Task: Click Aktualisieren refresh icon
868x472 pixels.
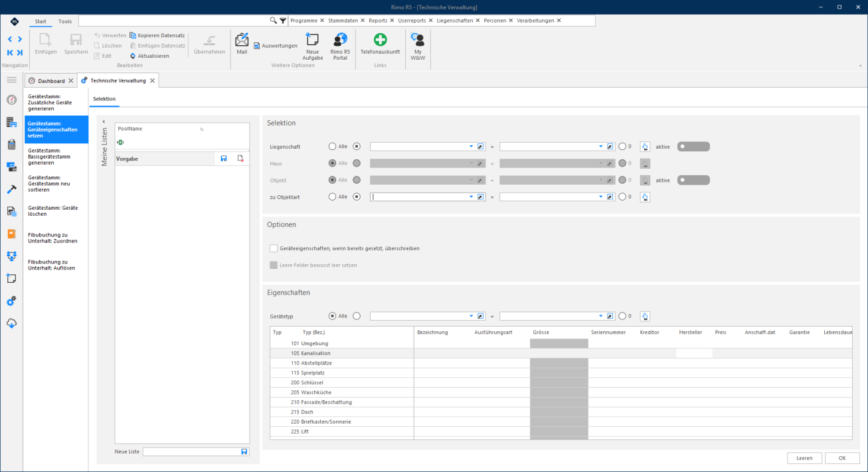Action: (x=133, y=56)
